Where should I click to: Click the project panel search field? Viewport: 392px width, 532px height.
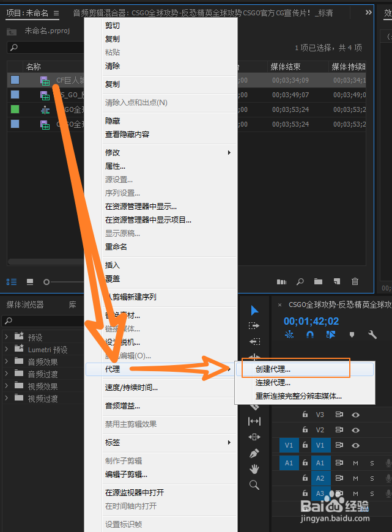point(45,48)
